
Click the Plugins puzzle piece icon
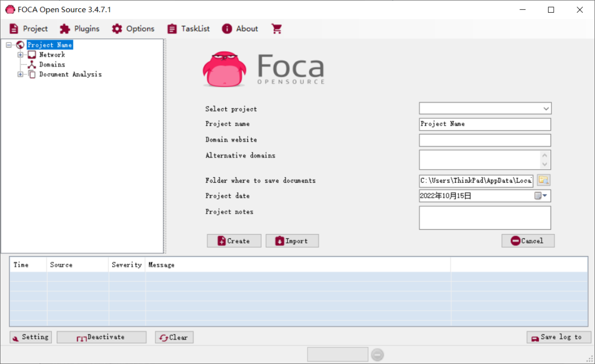(x=65, y=29)
